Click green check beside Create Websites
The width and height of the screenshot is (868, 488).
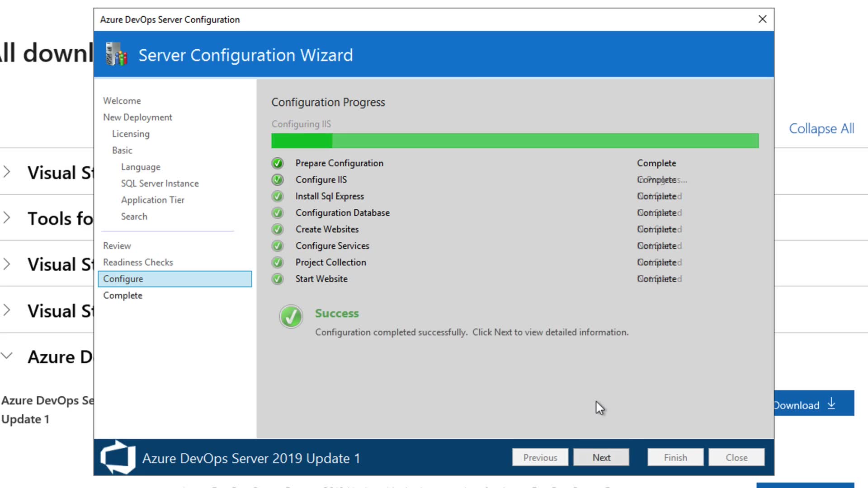pyautogui.click(x=278, y=230)
